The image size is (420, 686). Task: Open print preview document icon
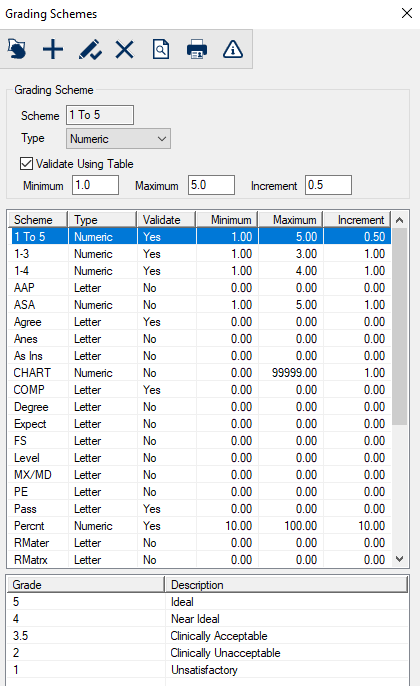click(161, 49)
